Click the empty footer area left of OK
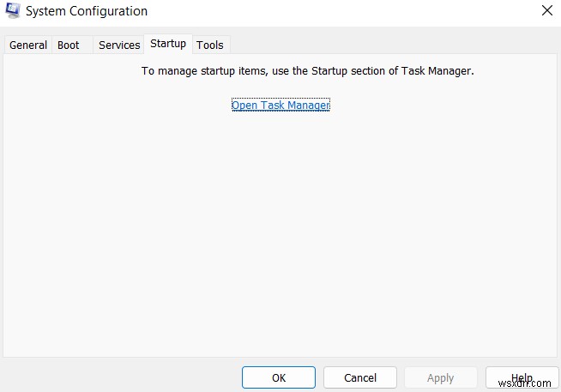The width and height of the screenshot is (561, 392). [x=120, y=377]
